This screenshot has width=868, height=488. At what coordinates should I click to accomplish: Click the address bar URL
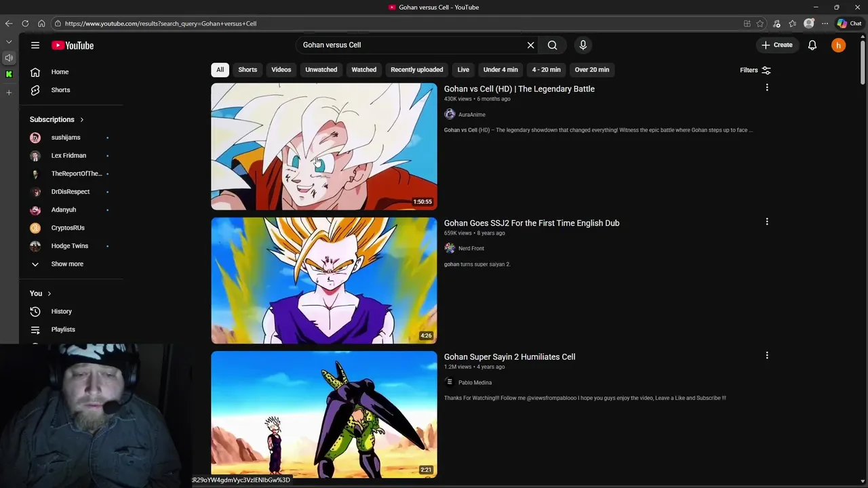tap(161, 24)
